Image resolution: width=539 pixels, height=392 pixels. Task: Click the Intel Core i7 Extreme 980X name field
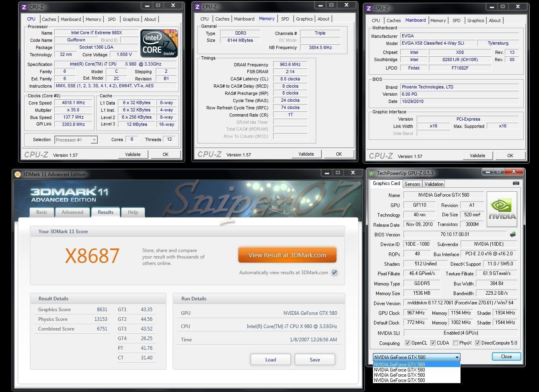97,33
